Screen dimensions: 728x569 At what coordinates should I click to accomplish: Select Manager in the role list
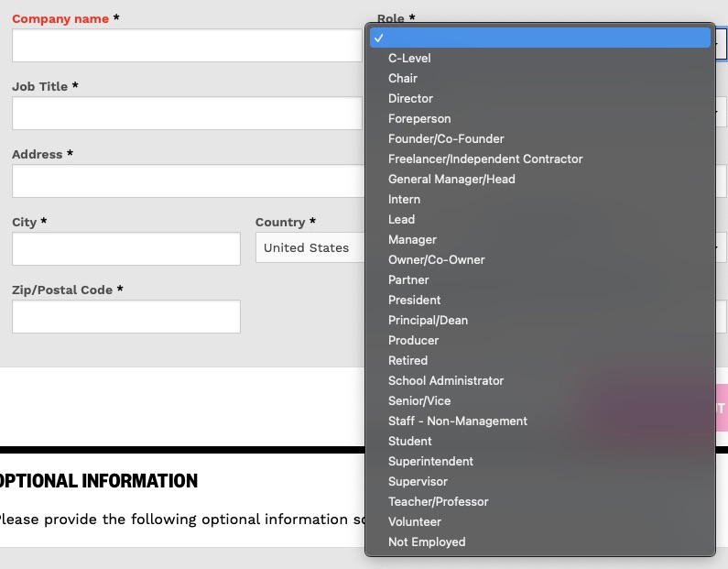tap(412, 239)
